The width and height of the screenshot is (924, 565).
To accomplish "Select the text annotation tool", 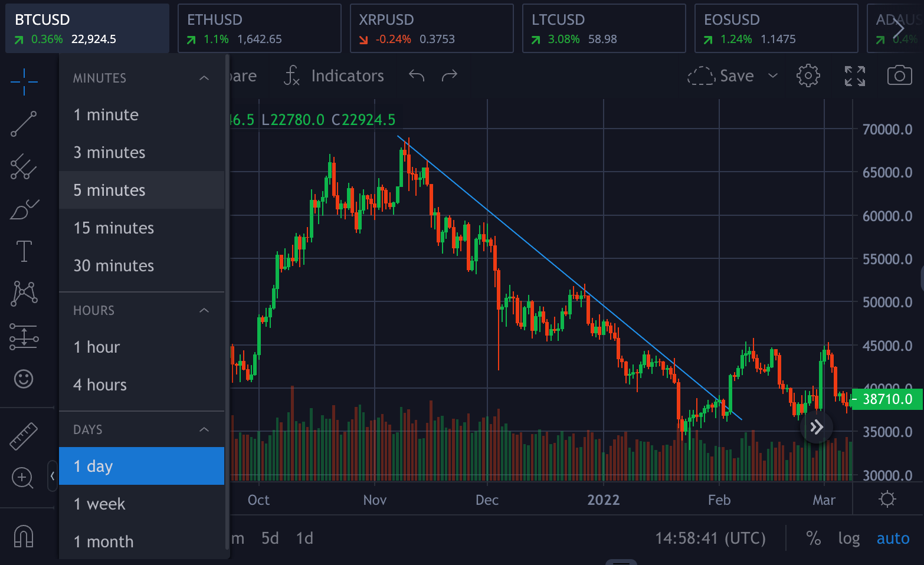I will 24,251.
